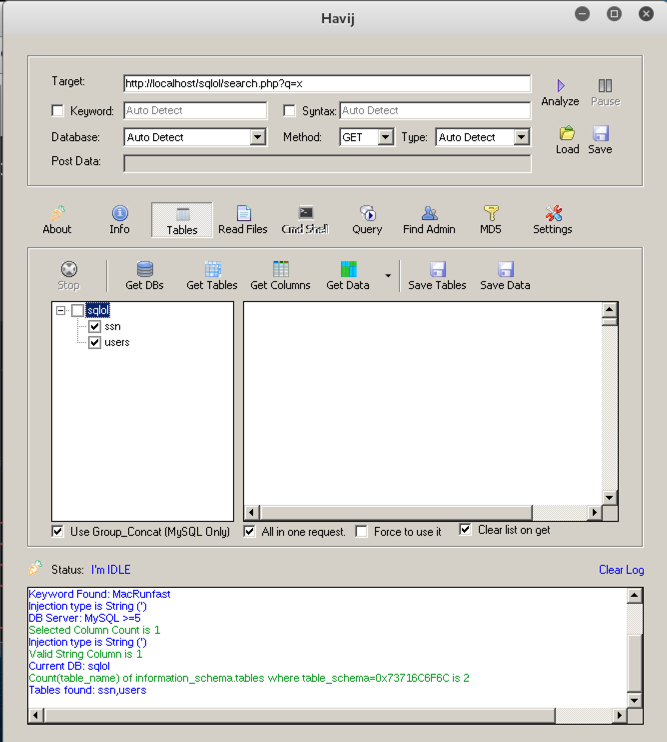Click log line 'Current DB: sqlol'

pyautogui.click(x=69, y=666)
